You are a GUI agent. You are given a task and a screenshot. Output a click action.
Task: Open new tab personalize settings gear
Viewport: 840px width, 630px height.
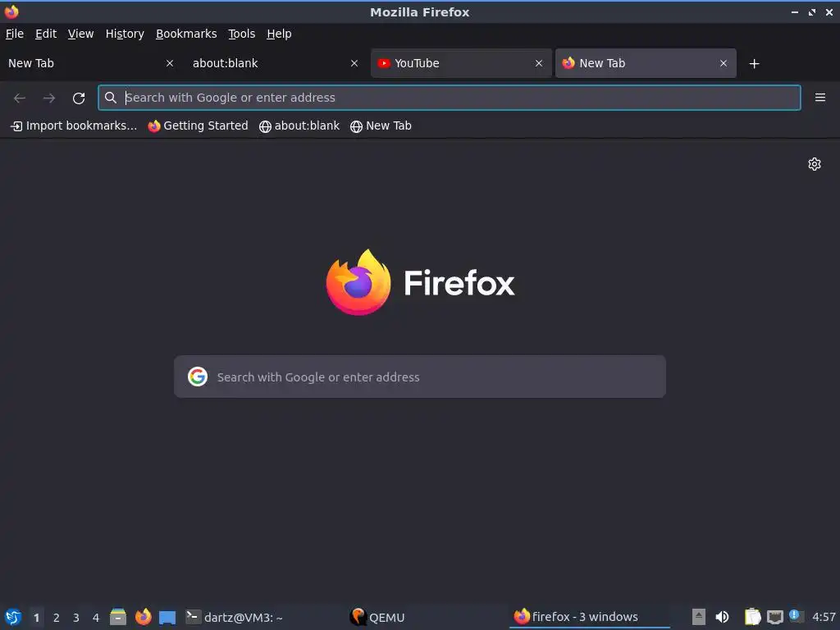tap(815, 164)
